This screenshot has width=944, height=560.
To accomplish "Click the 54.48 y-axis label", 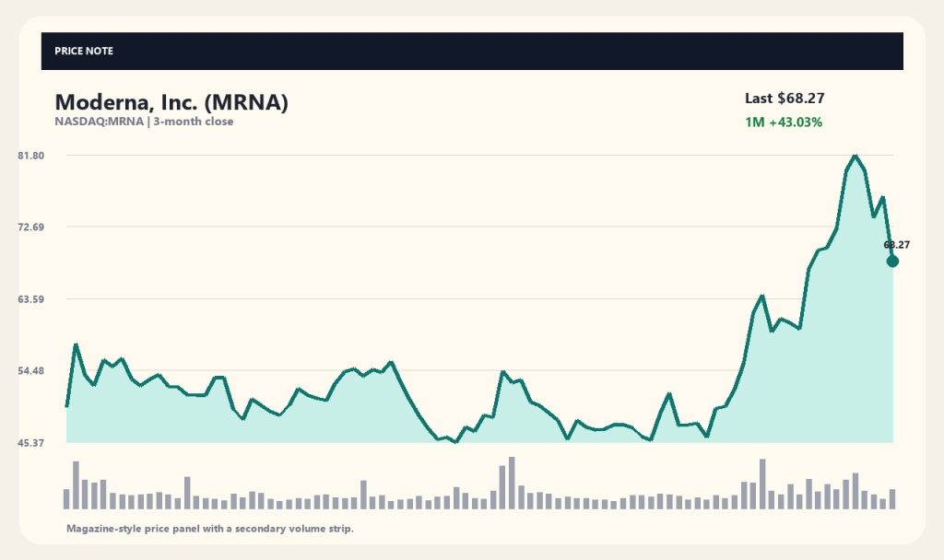I will click(30, 371).
